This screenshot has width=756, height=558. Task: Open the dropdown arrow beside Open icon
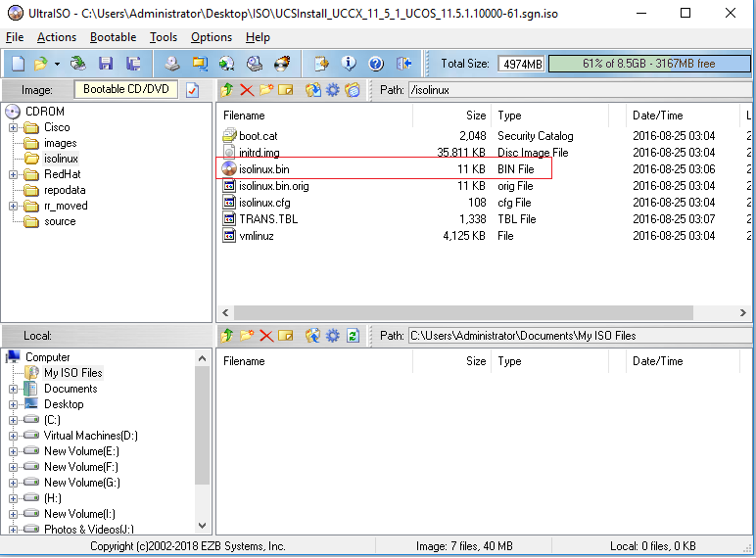57,64
